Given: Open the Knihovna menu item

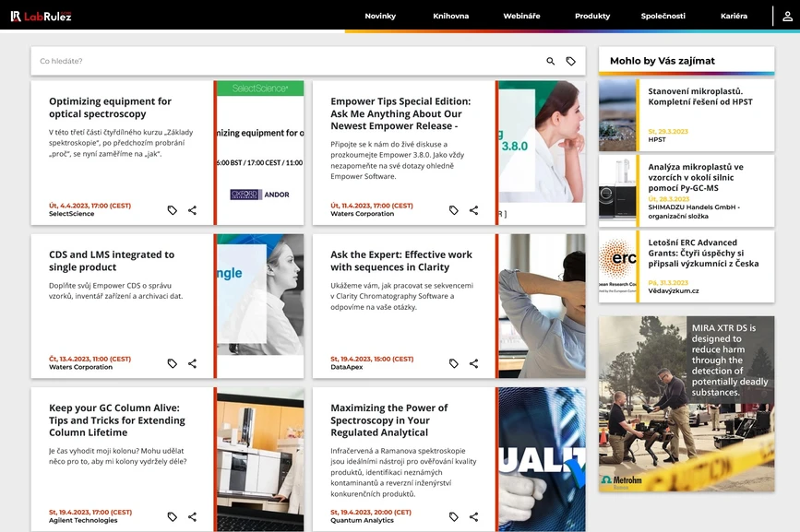Looking at the screenshot, I should coord(450,16).
